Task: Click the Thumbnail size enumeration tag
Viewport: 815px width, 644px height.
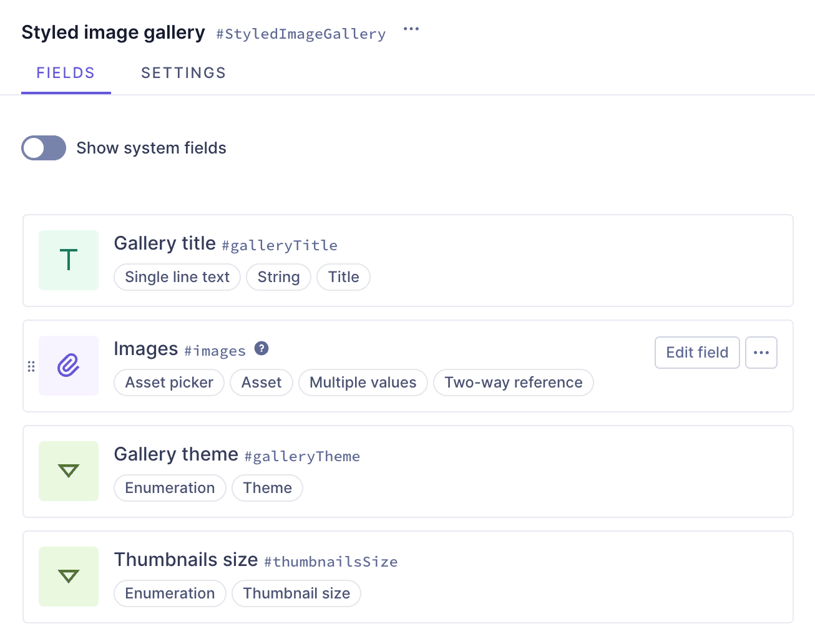Action: (x=296, y=593)
